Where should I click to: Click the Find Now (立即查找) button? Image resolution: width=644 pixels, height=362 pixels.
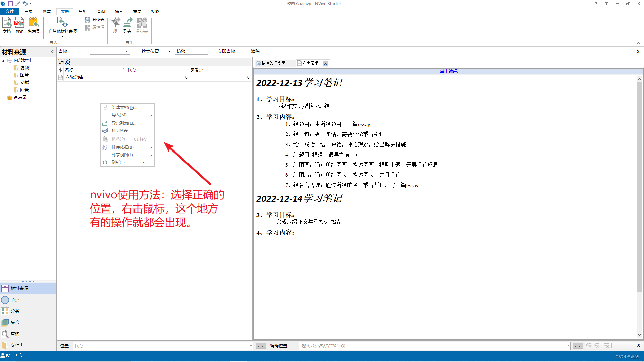click(x=226, y=51)
